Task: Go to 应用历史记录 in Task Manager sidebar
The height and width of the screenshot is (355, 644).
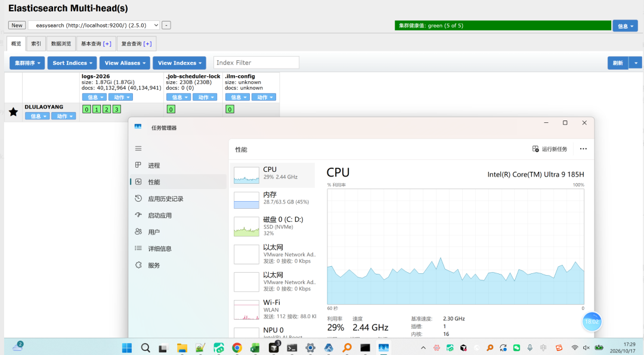Action: click(178, 199)
